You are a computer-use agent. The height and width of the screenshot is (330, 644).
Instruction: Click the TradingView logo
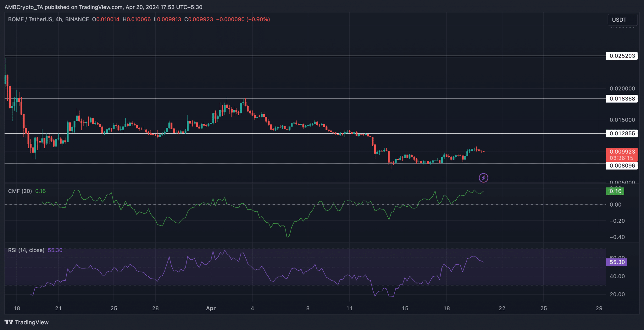[x=27, y=322]
